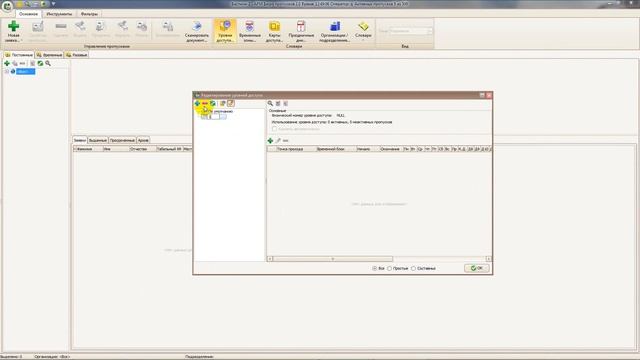
Task: Select the 'Постоянные' passes tab
Action: click(19, 55)
